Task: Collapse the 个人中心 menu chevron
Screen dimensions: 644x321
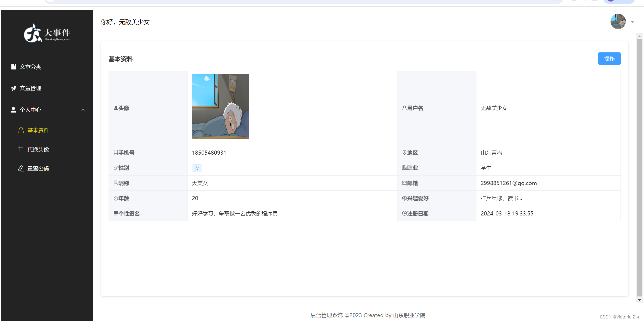Action: 83,109
